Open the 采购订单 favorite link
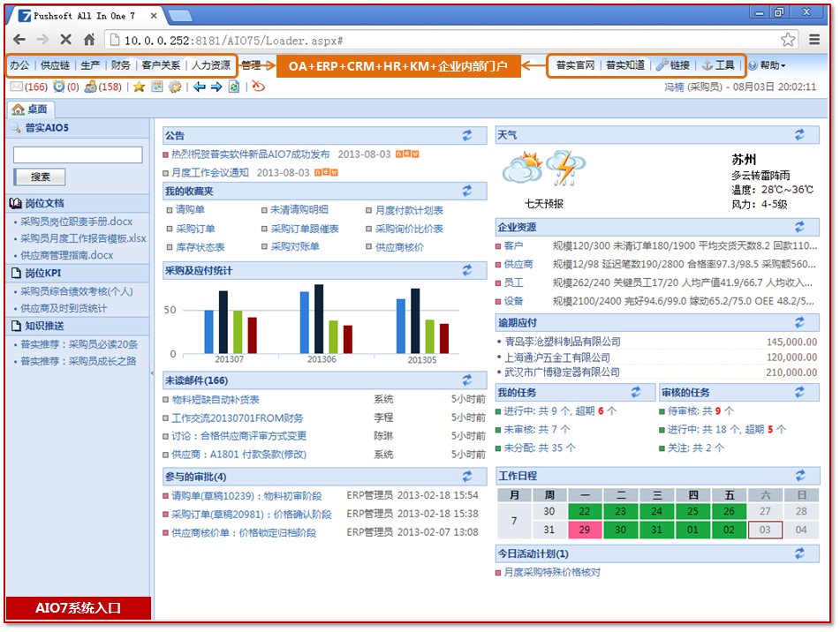This screenshot has height=632, width=840. (x=195, y=229)
